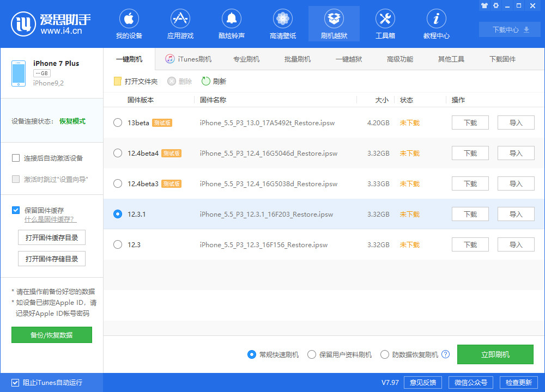Switch to the 专业刷机 tab
The height and width of the screenshot is (392, 545).
point(246,59)
